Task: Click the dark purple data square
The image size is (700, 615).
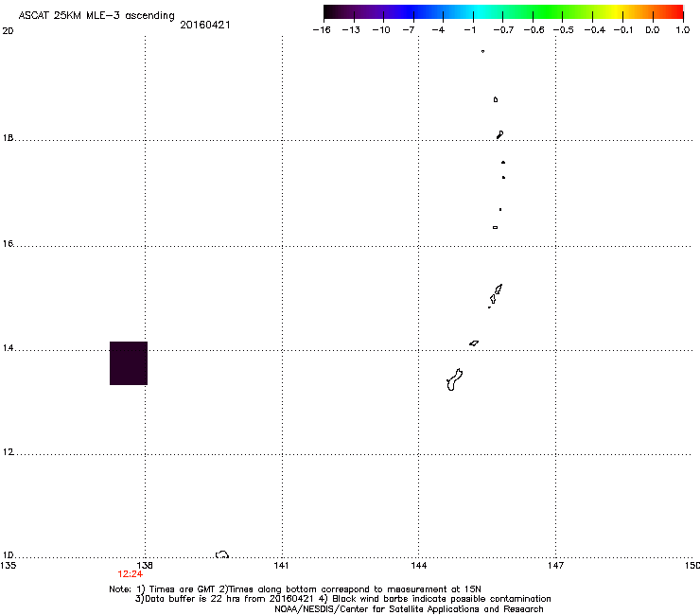Action: click(129, 363)
